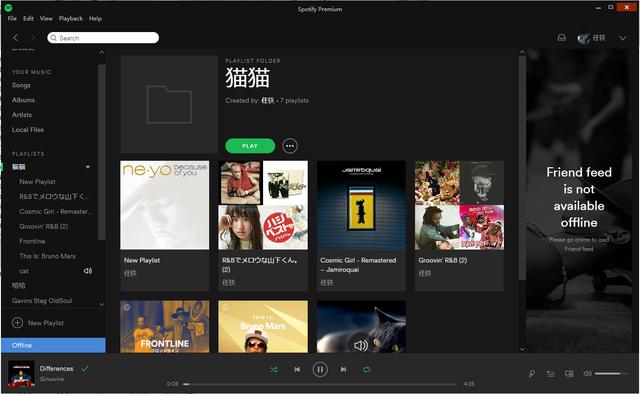
Task: Go to Artists in Your Music
Action: pyautogui.click(x=22, y=115)
